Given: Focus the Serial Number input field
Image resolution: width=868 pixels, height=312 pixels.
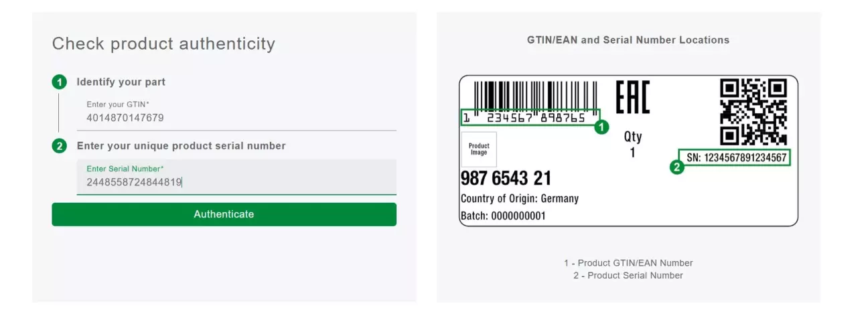Looking at the screenshot, I should tap(236, 177).
